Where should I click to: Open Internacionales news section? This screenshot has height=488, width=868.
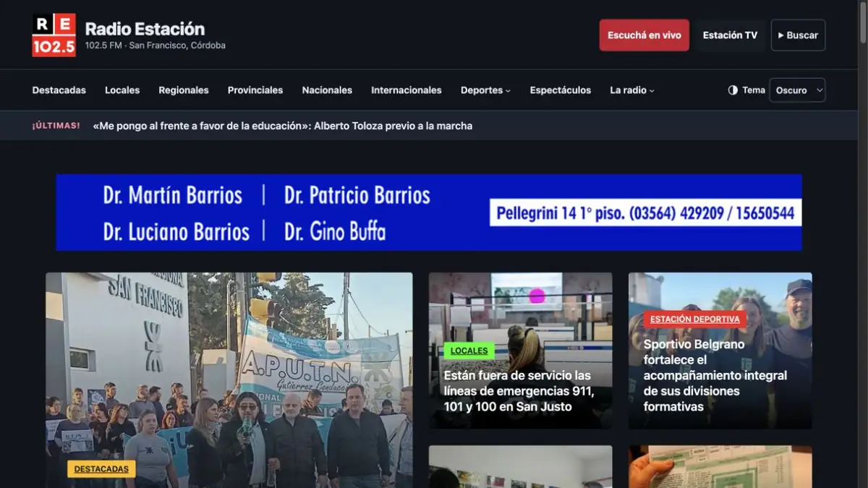pos(407,90)
